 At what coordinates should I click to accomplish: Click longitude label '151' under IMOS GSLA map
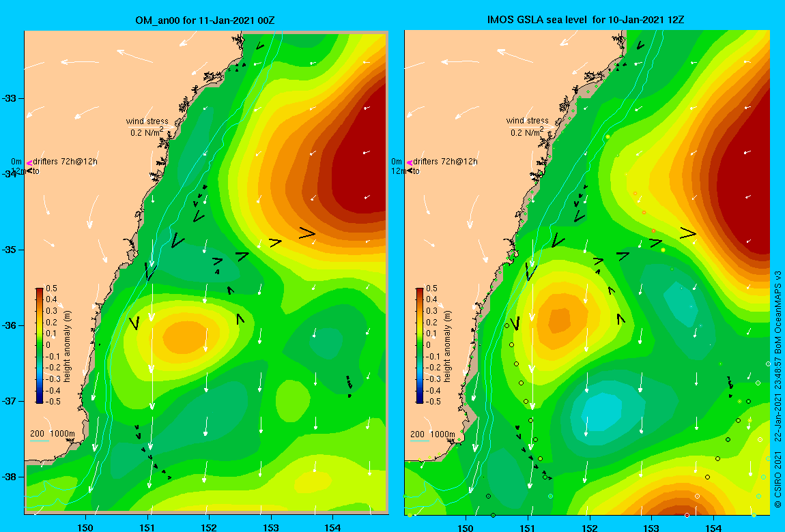(x=527, y=528)
